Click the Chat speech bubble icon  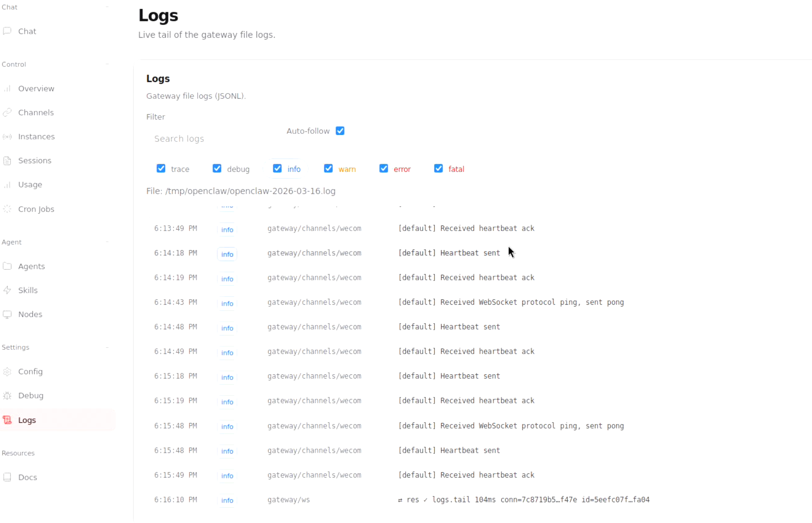[x=7, y=31]
